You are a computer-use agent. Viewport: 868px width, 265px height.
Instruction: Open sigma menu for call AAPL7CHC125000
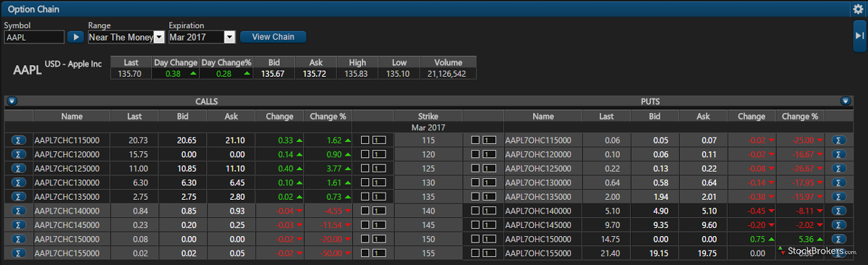(19, 168)
